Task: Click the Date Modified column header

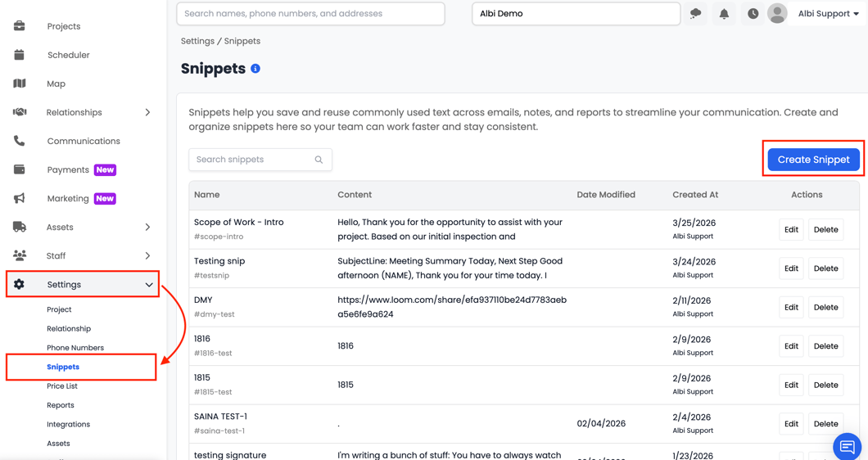Action: pos(606,195)
